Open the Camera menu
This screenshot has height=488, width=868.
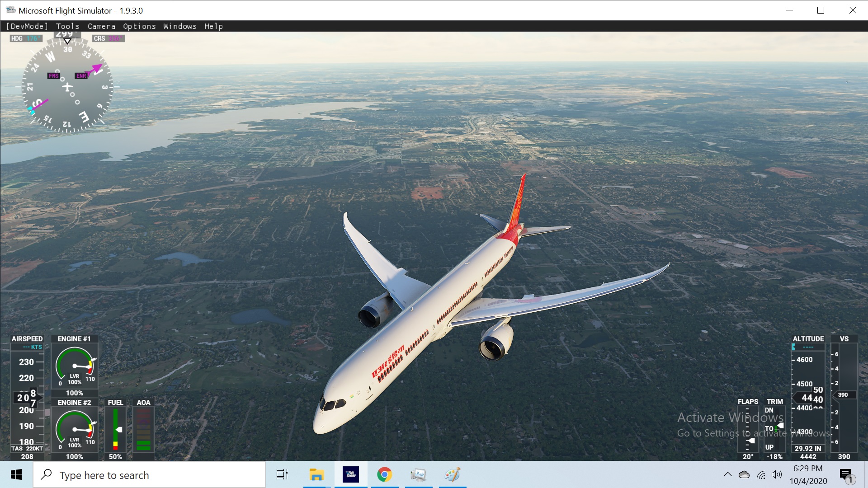pos(101,26)
